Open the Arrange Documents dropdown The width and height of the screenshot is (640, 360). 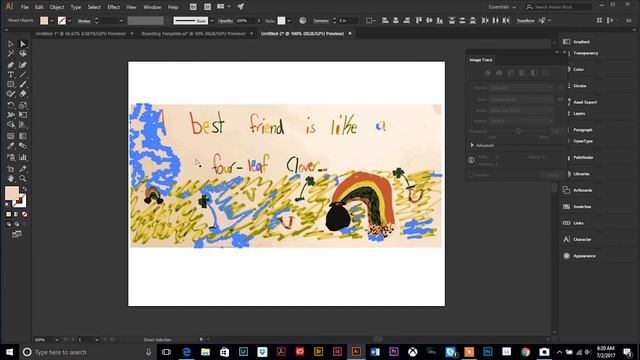[223, 7]
